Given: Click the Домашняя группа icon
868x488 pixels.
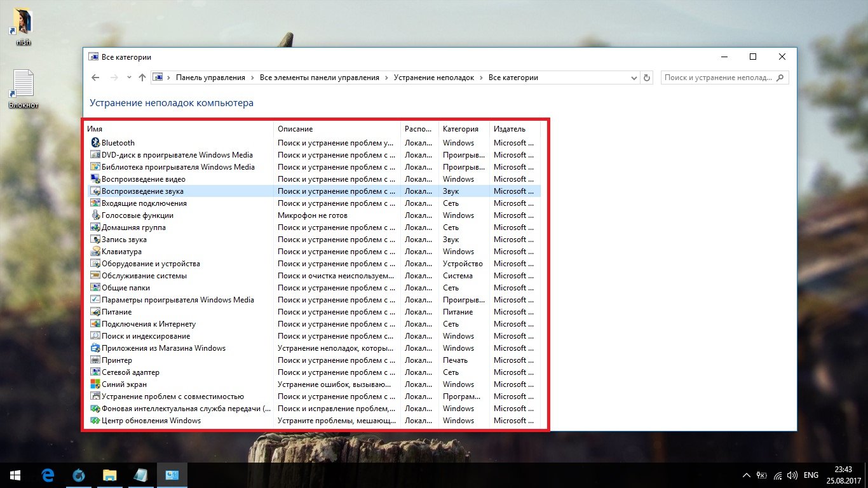Looking at the screenshot, I should pos(95,227).
